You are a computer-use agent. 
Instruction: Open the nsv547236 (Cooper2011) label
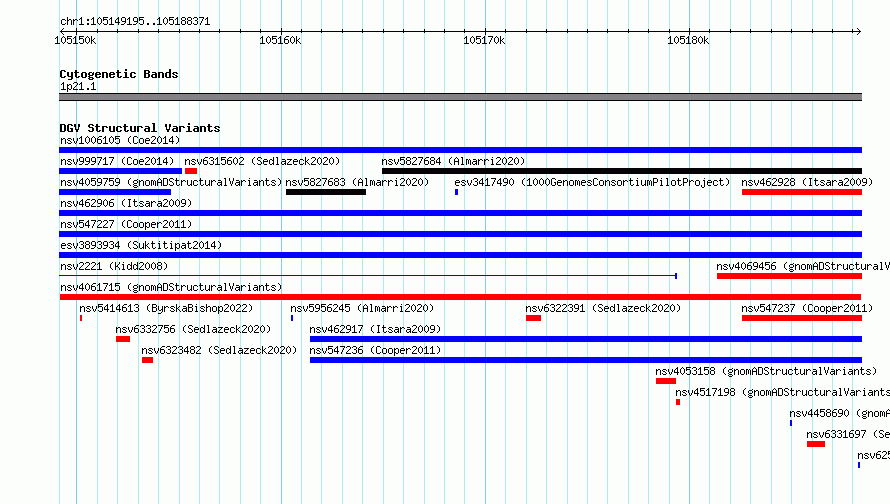(375, 350)
